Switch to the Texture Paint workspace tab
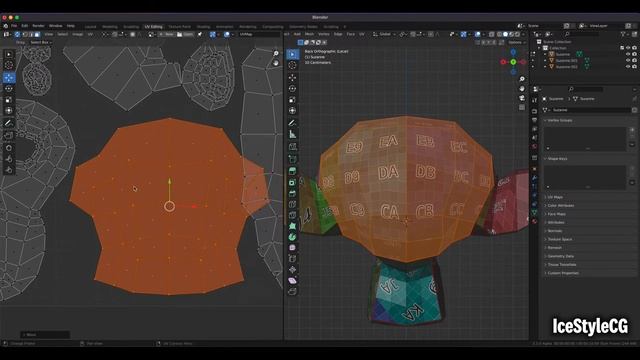Viewport: 640px width, 360px height. click(x=180, y=27)
